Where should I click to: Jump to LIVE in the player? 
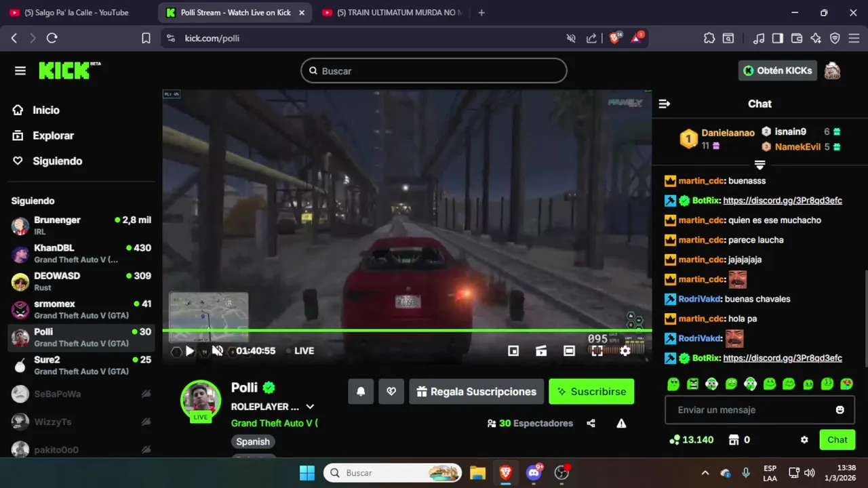[x=300, y=350]
